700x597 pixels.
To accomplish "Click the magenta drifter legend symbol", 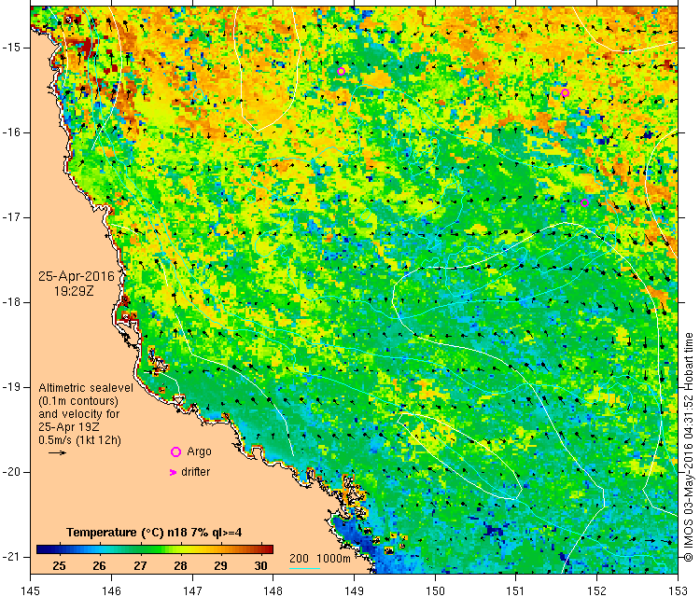I will (x=174, y=472).
